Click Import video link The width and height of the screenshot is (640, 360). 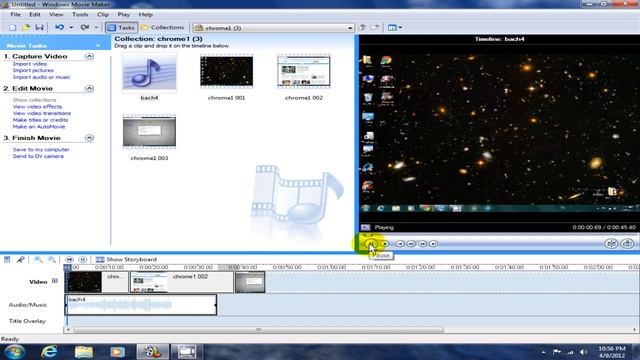coord(29,64)
